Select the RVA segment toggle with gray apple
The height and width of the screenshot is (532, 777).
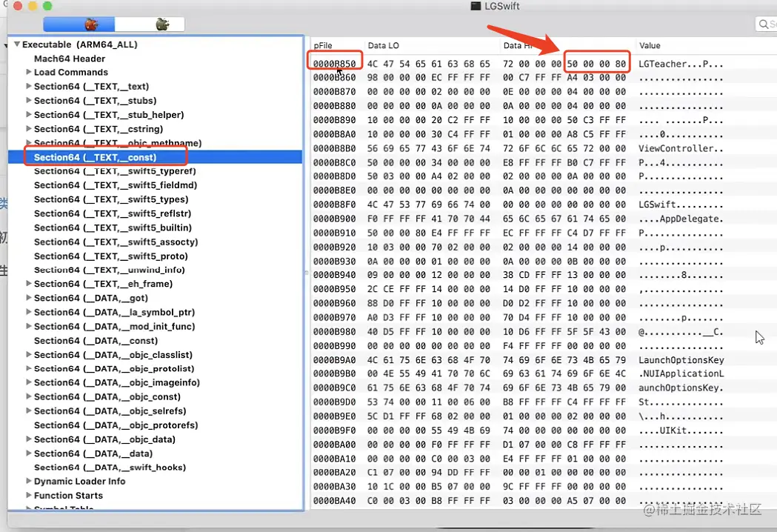pyautogui.click(x=150, y=24)
